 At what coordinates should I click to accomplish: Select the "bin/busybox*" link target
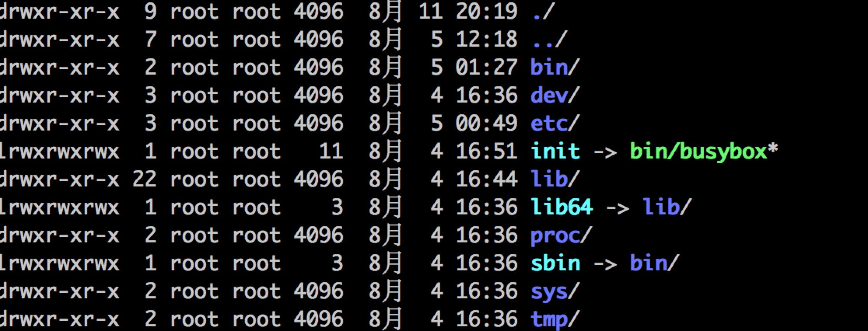(704, 152)
